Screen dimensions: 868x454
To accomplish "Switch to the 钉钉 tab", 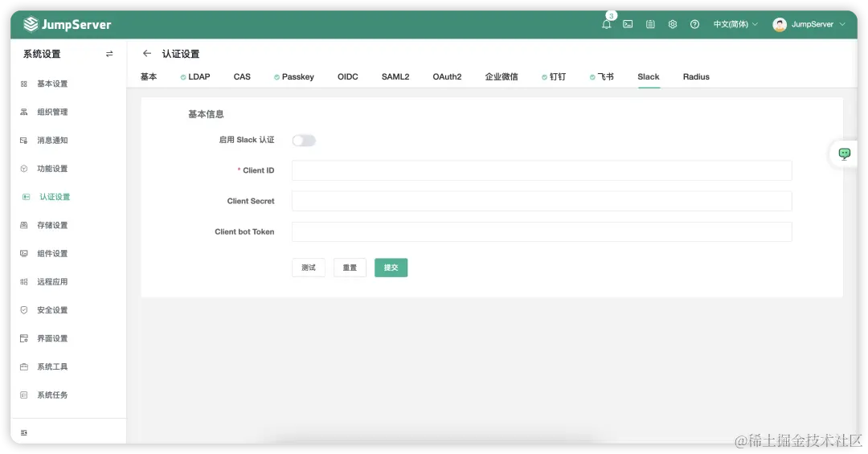I will [554, 76].
